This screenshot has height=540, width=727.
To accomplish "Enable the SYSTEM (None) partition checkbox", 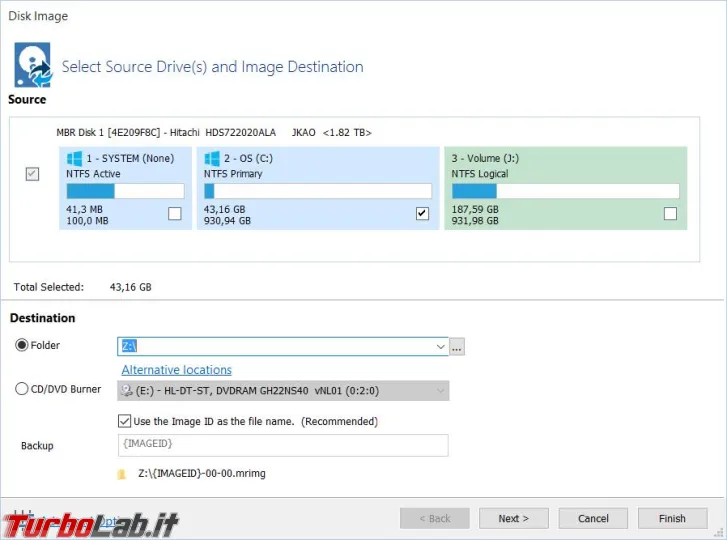I will point(175,213).
